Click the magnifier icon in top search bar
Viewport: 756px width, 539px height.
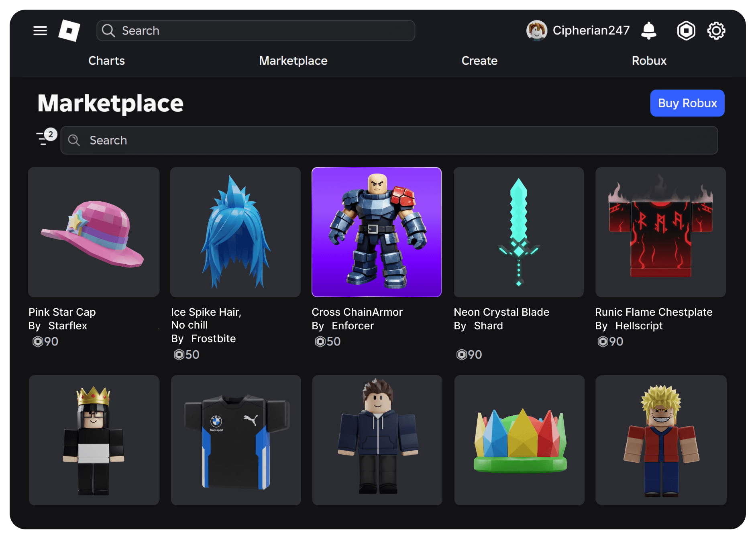point(108,31)
